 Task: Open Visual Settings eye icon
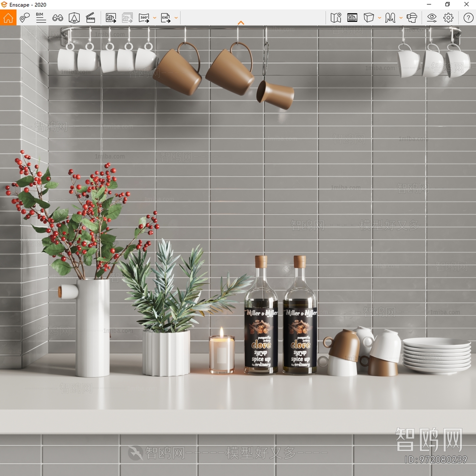coord(432,18)
